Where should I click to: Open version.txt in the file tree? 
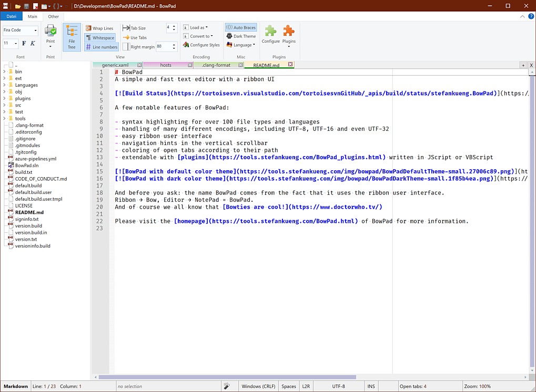[x=26, y=239]
